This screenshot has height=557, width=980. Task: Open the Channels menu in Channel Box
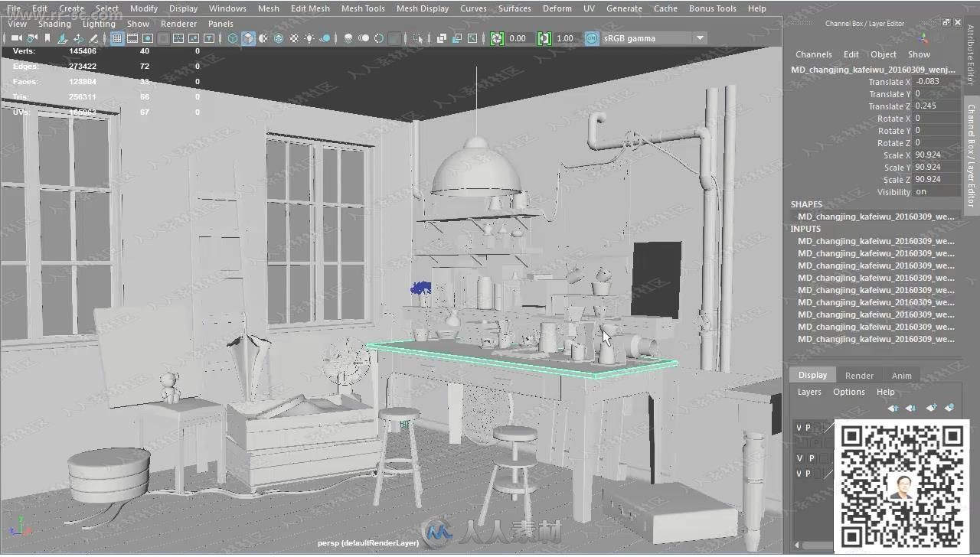(814, 54)
